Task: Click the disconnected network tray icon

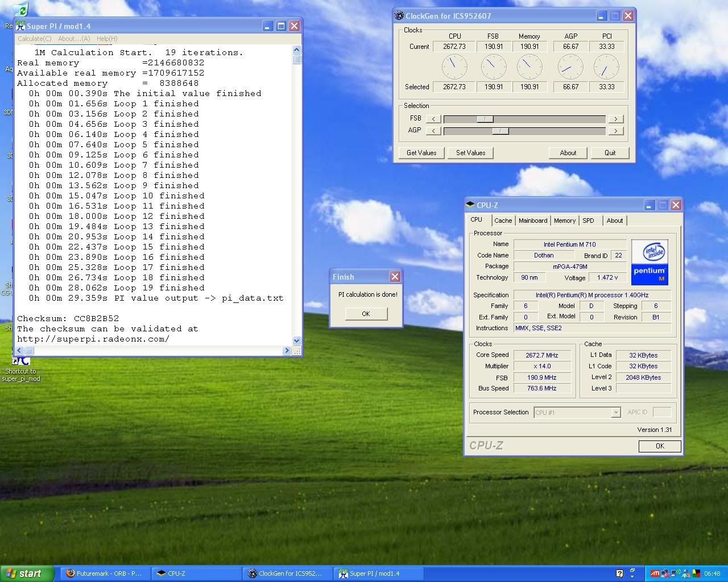Action: click(665, 573)
